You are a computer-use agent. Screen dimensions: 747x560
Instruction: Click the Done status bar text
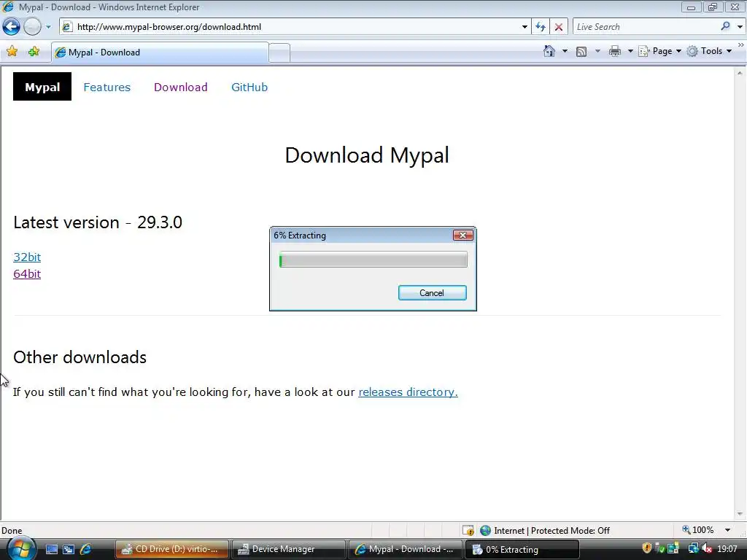tap(12, 531)
